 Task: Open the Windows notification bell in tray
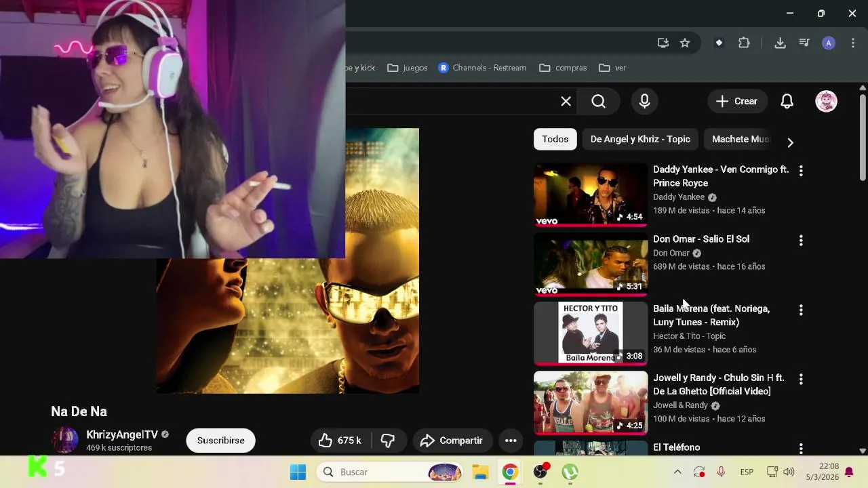pyautogui.click(x=849, y=472)
